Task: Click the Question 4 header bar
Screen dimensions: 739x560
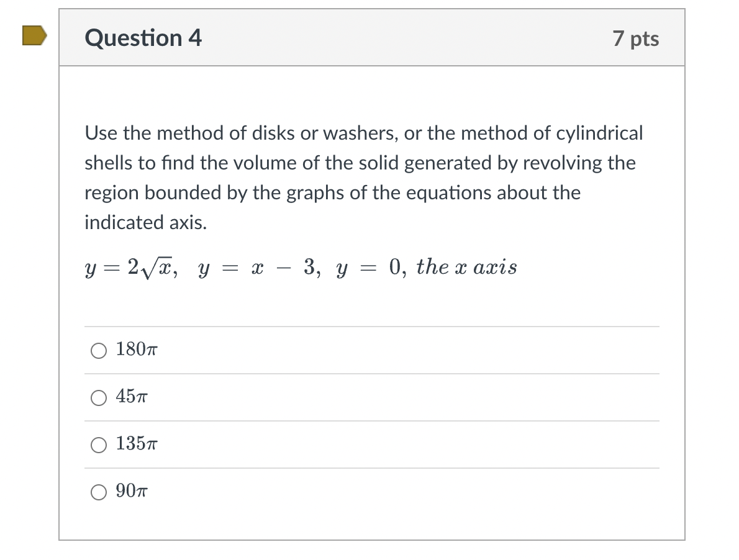Action: (373, 38)
